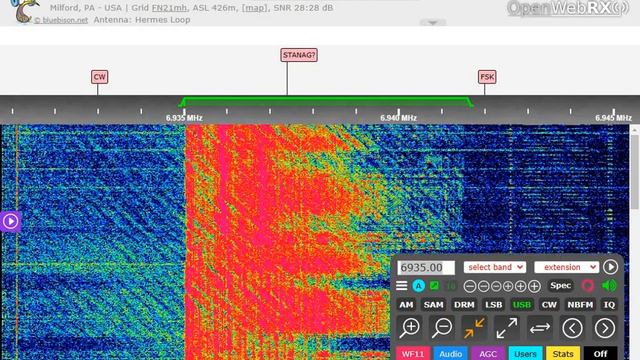This screenshot has height=360, width=640.
Task: Click the 6935.00 frequency input field
Action: click(426, 268)
